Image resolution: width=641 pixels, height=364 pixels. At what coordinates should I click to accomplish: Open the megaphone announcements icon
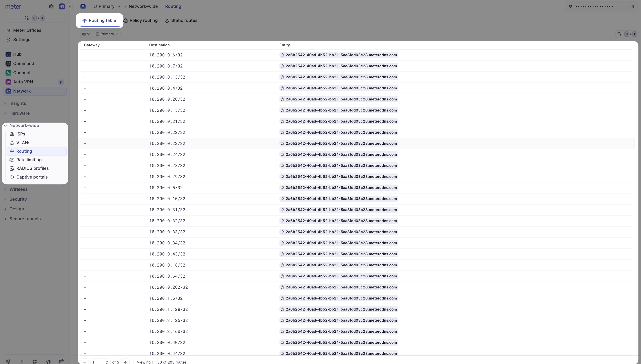tap(48, 361)
